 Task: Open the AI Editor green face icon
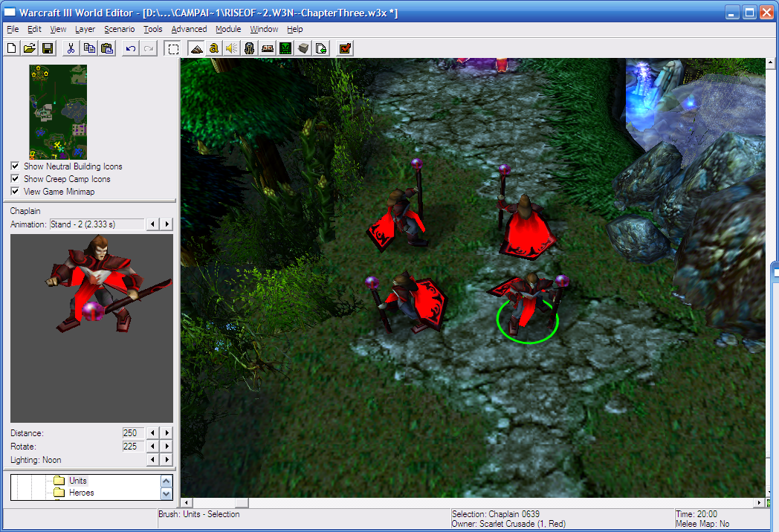tap(285, 48)
